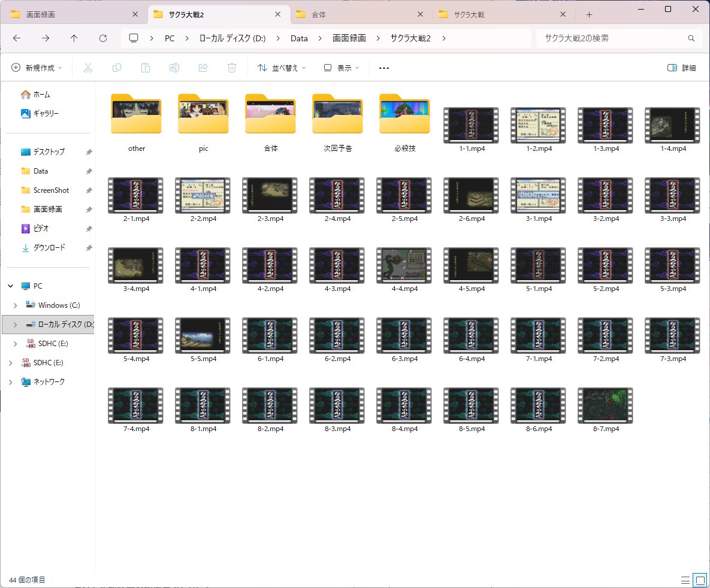
Task: Click サクラ大戦2 in the address breadcrumb
Action: [410, 38]
